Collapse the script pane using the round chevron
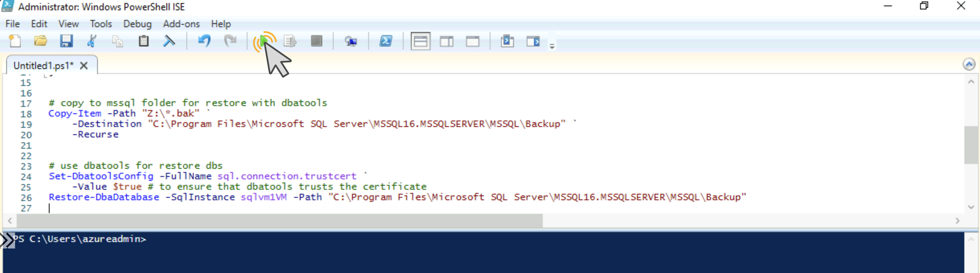Screen dimensions: 980x273 [x=969, y=64]
